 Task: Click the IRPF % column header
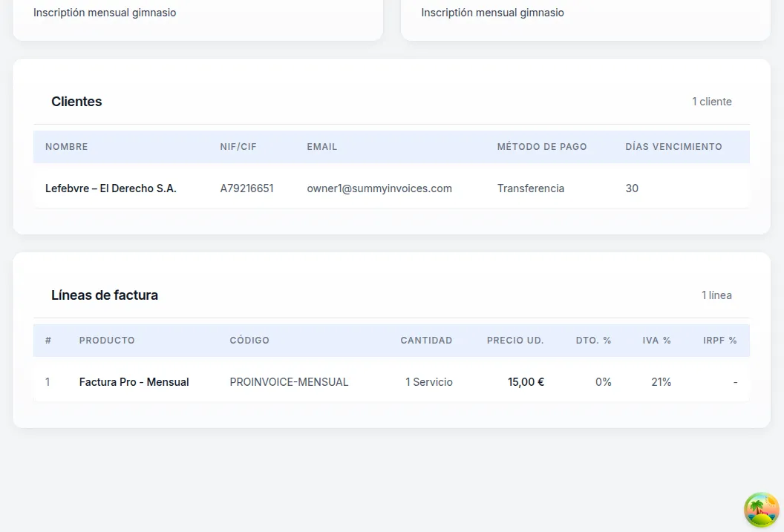coord(719,341)
